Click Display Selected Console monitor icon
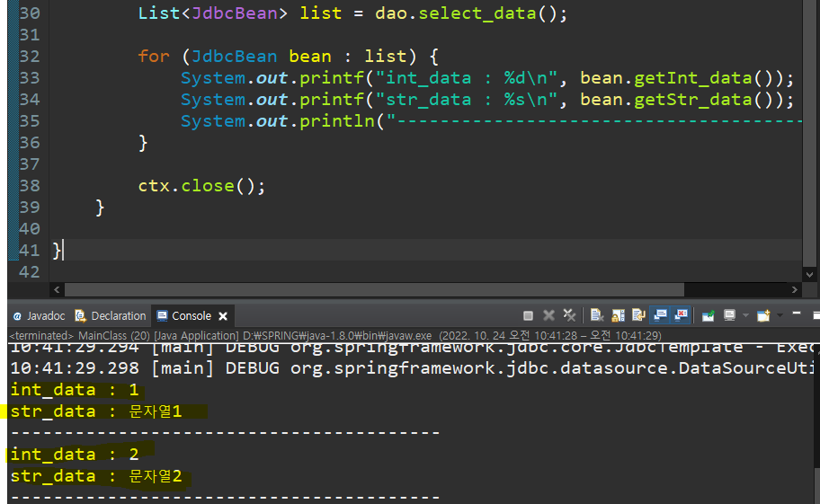 tap(729, 315)
